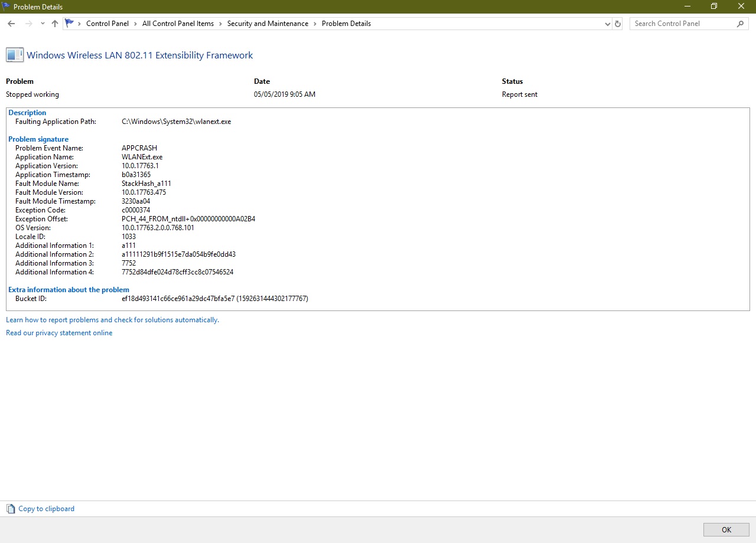Expand the chevron after All Control Panel Items
The image size is (756, 543).
point(221,24)
